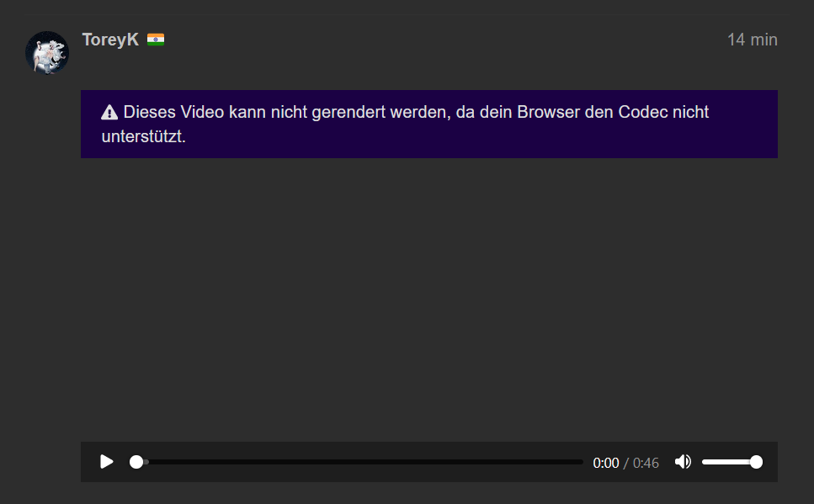
Task: Click the 0:00 current time display
Action: coord(605,463)
